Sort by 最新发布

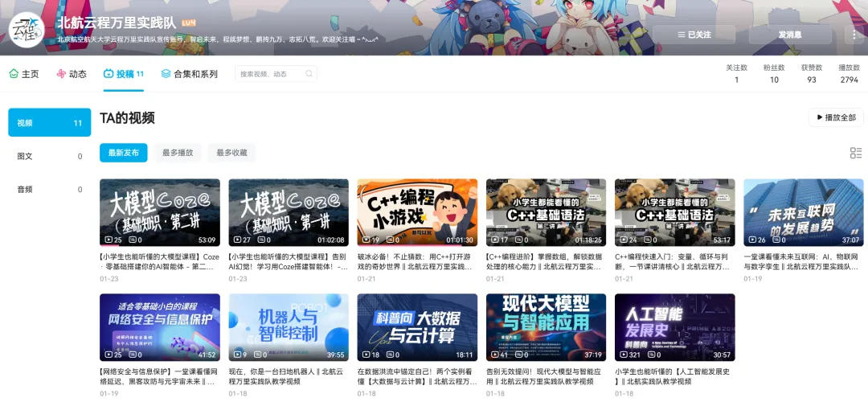[x=124, y=153]
